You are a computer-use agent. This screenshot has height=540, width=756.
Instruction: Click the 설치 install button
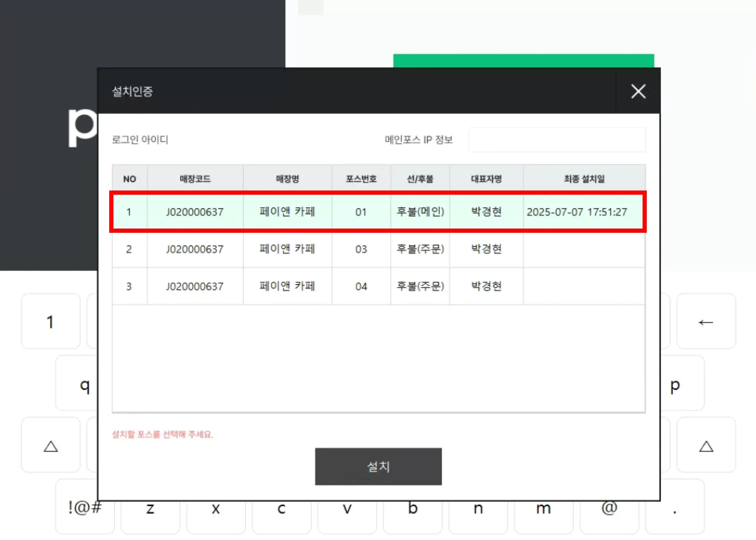tap(378, 466)
